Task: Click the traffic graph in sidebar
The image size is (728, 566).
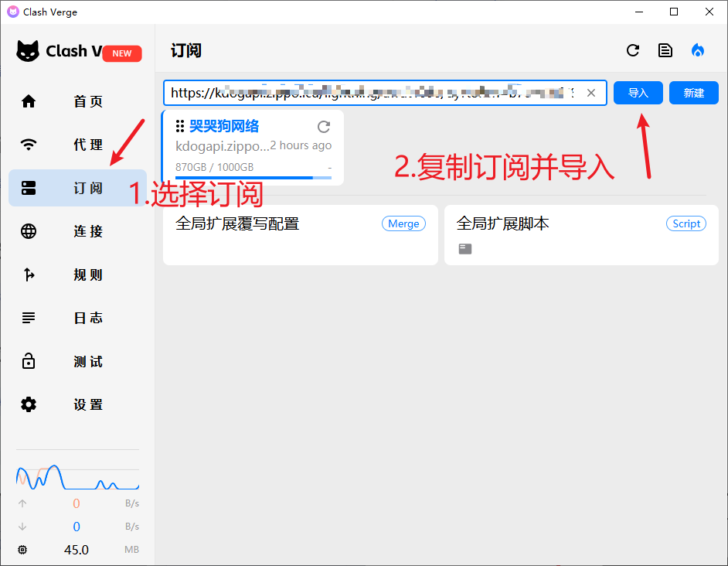Action: [x=77, y=477]
